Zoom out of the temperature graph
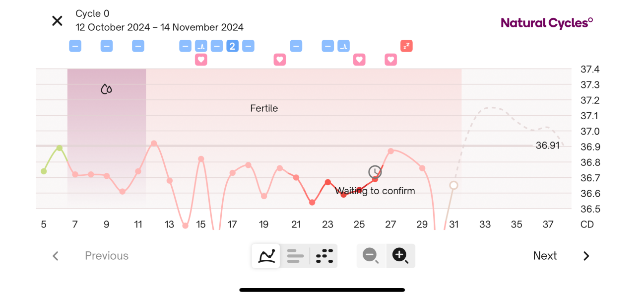644x298 pixels. tap(371, 256)
